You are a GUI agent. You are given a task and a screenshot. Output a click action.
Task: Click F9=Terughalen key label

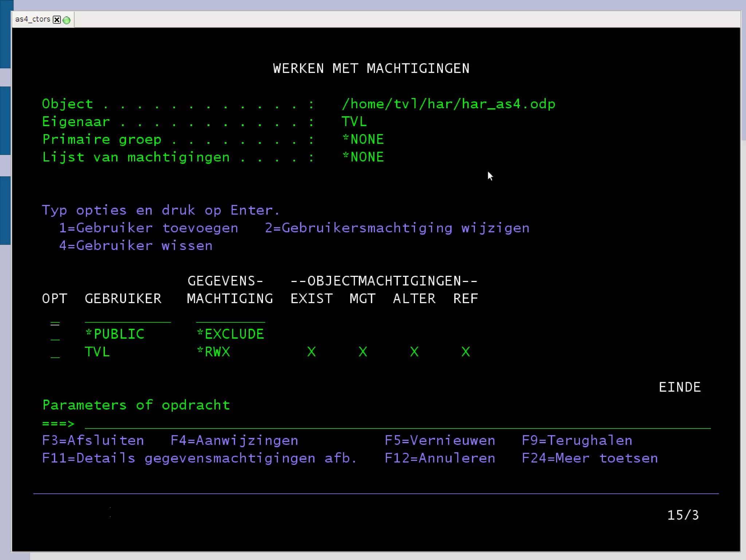point(577,440)
